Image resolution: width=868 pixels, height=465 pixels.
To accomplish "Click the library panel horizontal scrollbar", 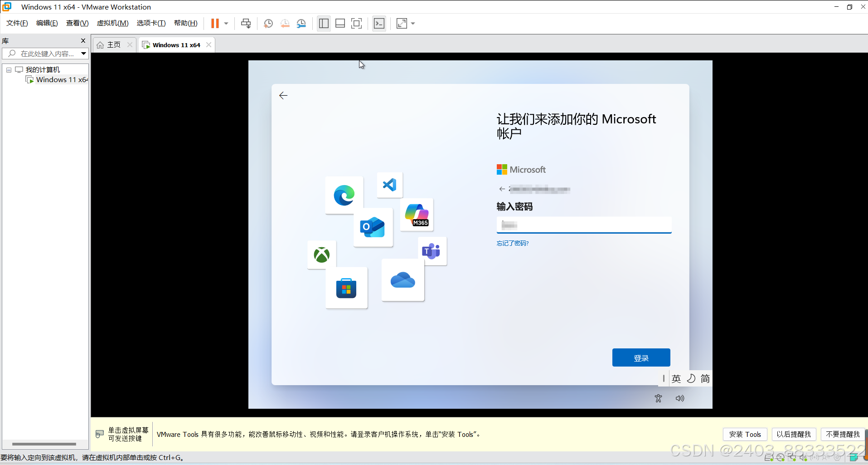I will (44, 444).
